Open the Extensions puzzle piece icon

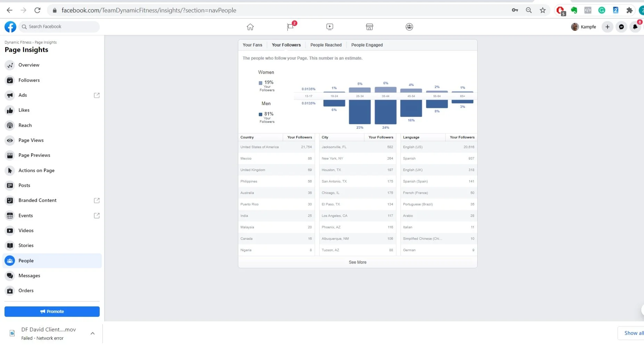pyautogui.click(x=629, y=10)
